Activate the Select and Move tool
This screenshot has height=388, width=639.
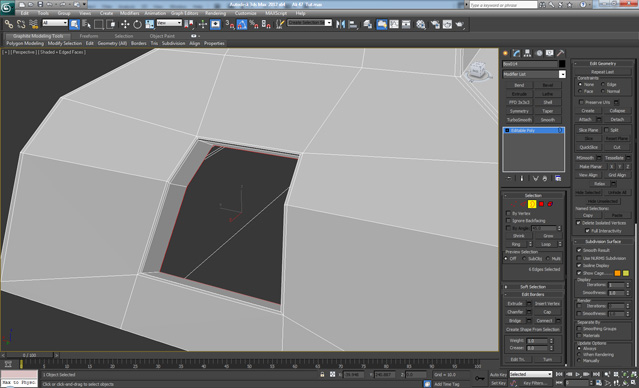[x=125, y=24]
